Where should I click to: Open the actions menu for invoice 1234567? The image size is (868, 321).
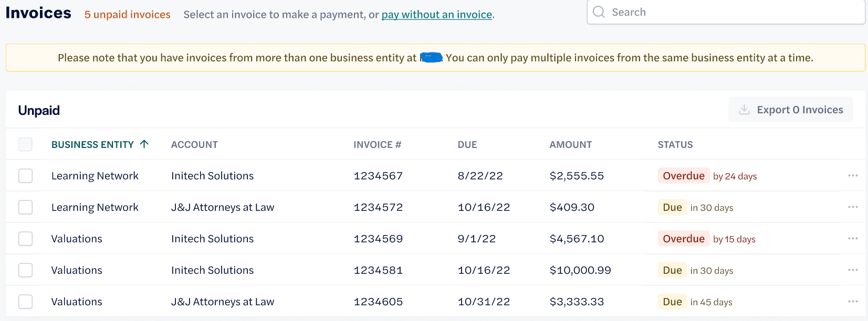(x=853, y=176)
